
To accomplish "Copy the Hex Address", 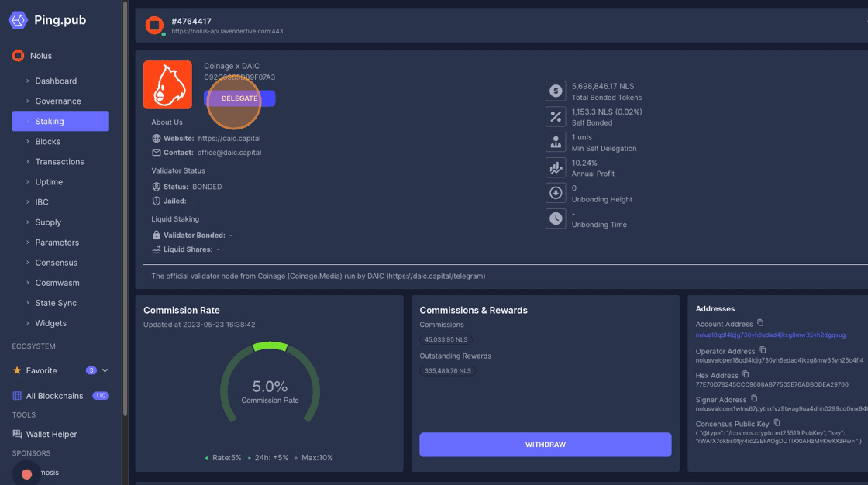I will [x=746, y=374].
